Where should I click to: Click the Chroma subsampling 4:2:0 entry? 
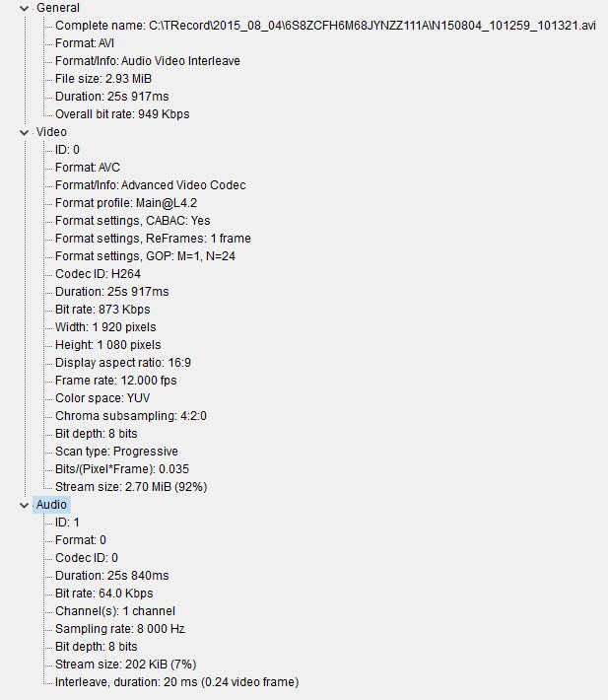pyautogui.click(x=130, y=416)
